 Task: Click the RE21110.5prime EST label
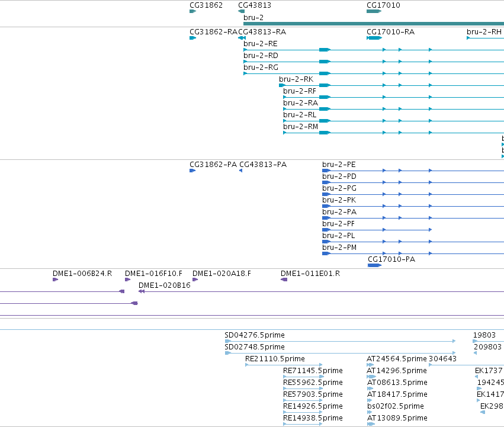click(275, 359)
